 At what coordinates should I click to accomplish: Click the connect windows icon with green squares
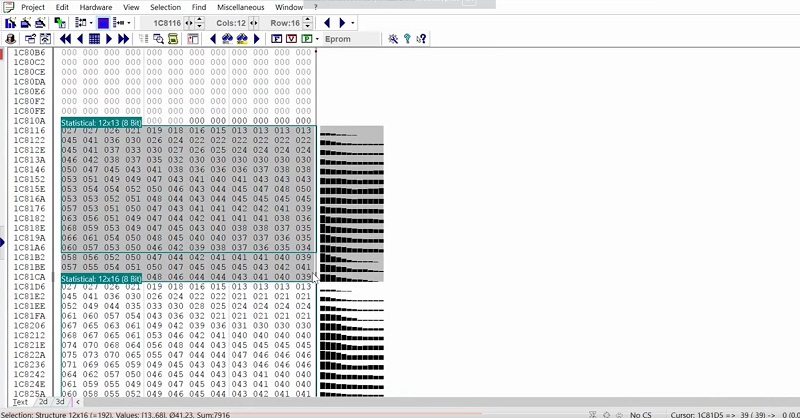[60, 23]
